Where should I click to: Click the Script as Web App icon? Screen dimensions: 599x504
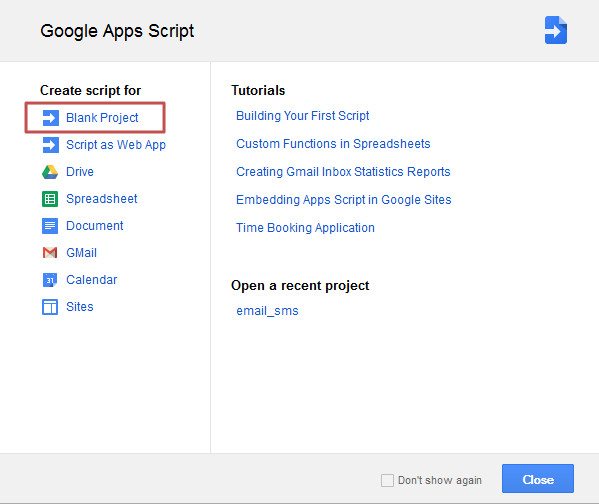coord(50,145)
